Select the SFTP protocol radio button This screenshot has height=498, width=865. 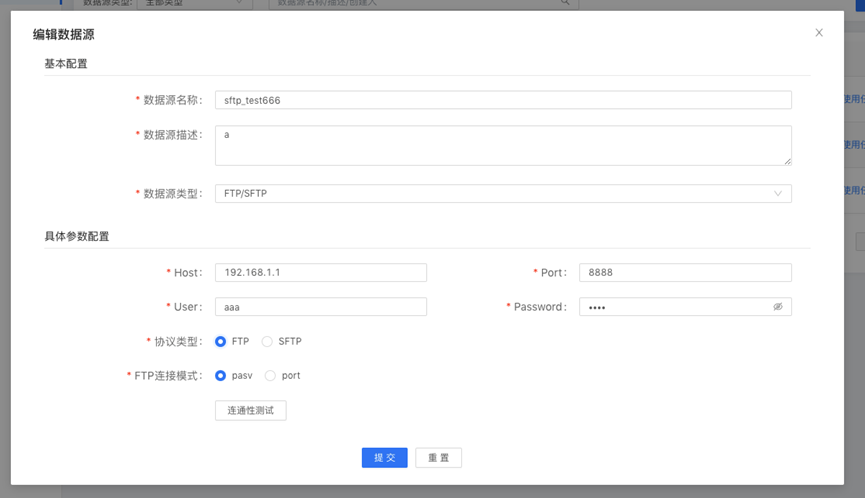tap(267, 341)
